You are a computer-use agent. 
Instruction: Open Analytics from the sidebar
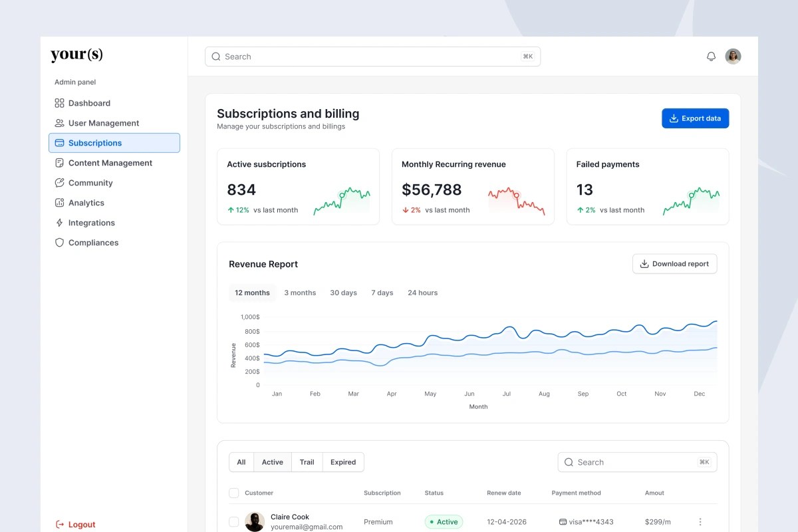[59, 203]
